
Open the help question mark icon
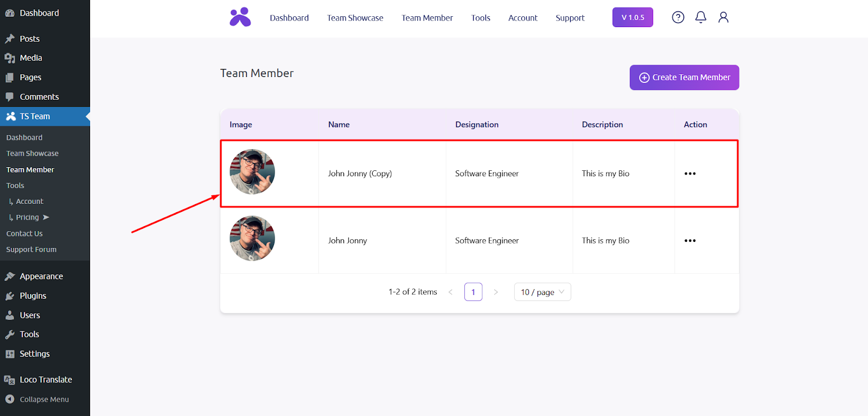point(678,17)
